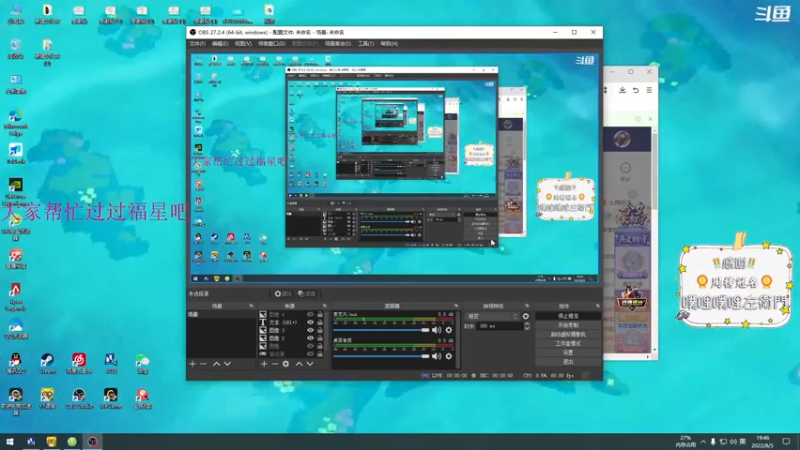This screenshot has height=450, width=800.
Task: Click the system clock on the taskbar
Action: pos(763,442)
